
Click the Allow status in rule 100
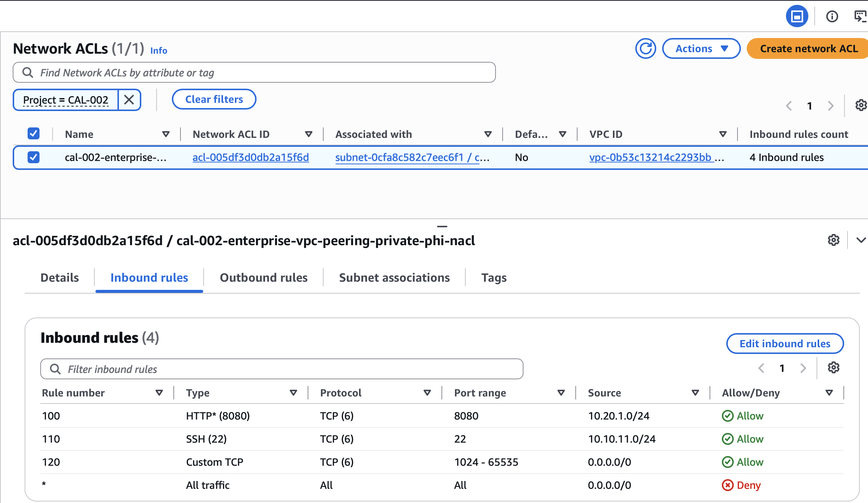[x=743, y=416]
